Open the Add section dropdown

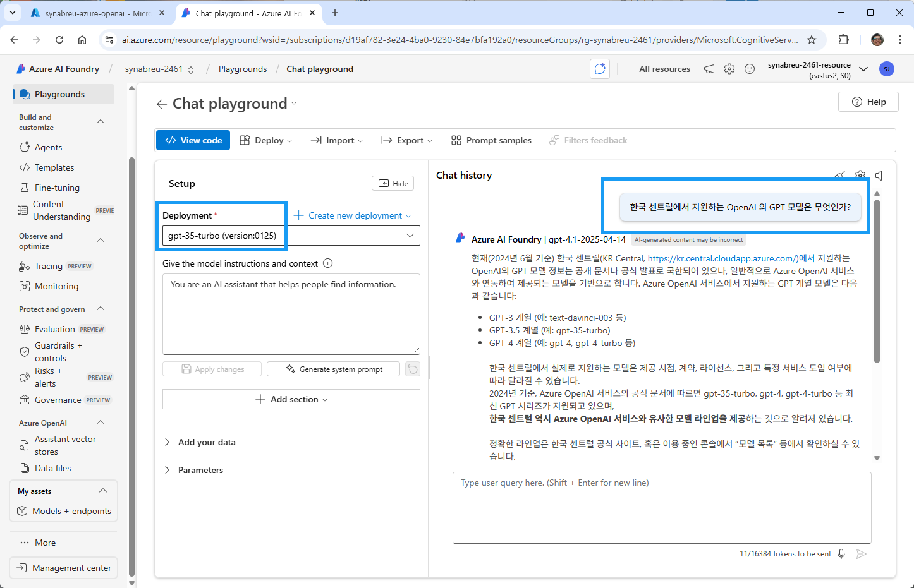click(x=291, y=399)
